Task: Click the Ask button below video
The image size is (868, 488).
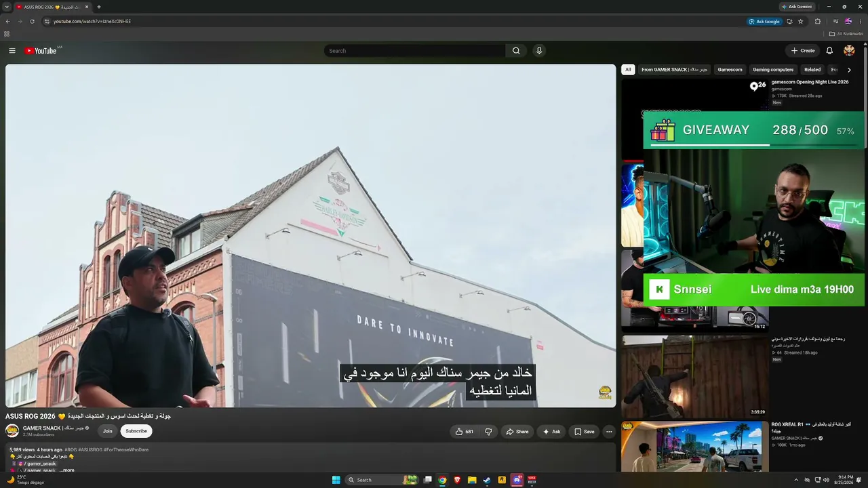Action: 551,432
